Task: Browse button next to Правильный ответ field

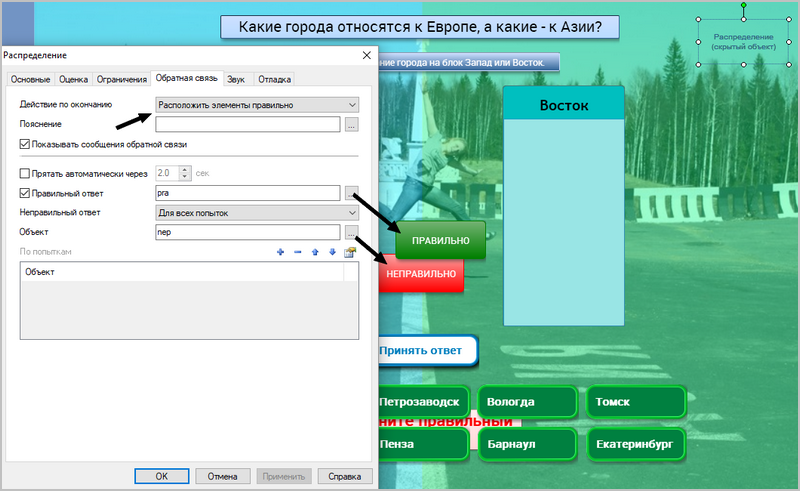Action: 352,193
